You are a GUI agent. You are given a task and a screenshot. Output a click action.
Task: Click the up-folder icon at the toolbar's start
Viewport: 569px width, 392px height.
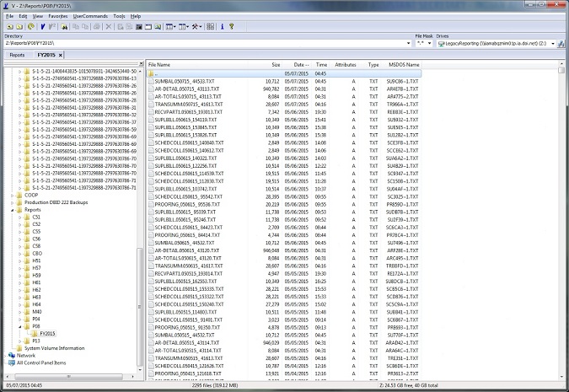[x=10, y=26]
